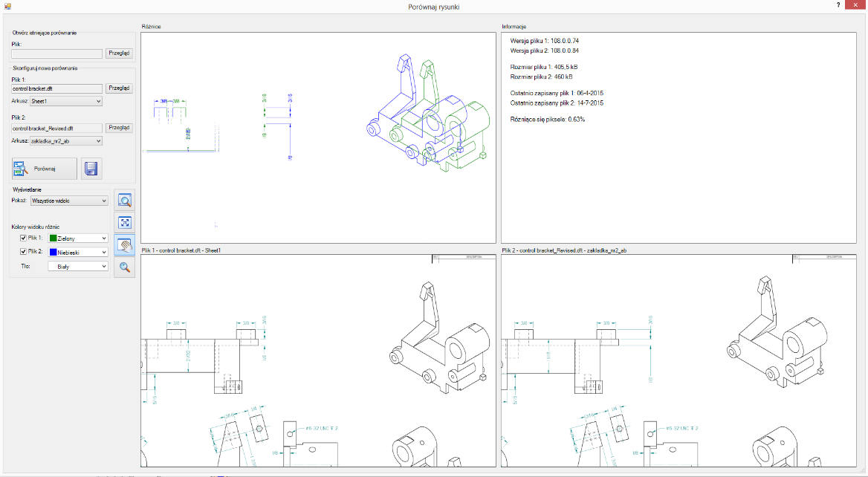Click the control bracket_Revised.dft file field
The height and width of the screenshot is (477, 868).
[57, 129]
